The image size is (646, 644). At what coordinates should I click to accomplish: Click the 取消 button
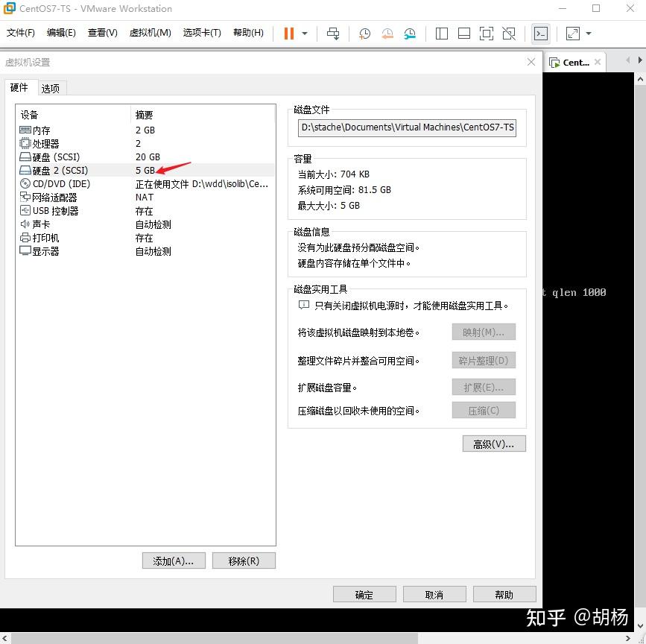point(434,595)
